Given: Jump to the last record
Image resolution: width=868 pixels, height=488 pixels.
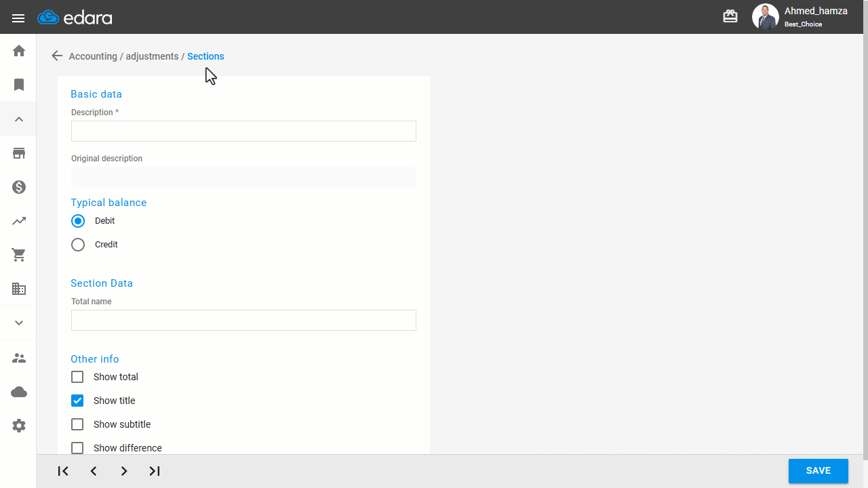Looking at the screenshot, I should click(155, 471).
